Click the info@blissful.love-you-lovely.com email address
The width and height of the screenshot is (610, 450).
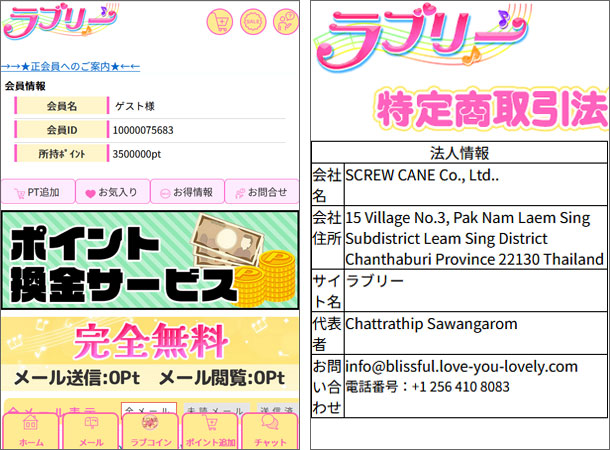(462, 366)
